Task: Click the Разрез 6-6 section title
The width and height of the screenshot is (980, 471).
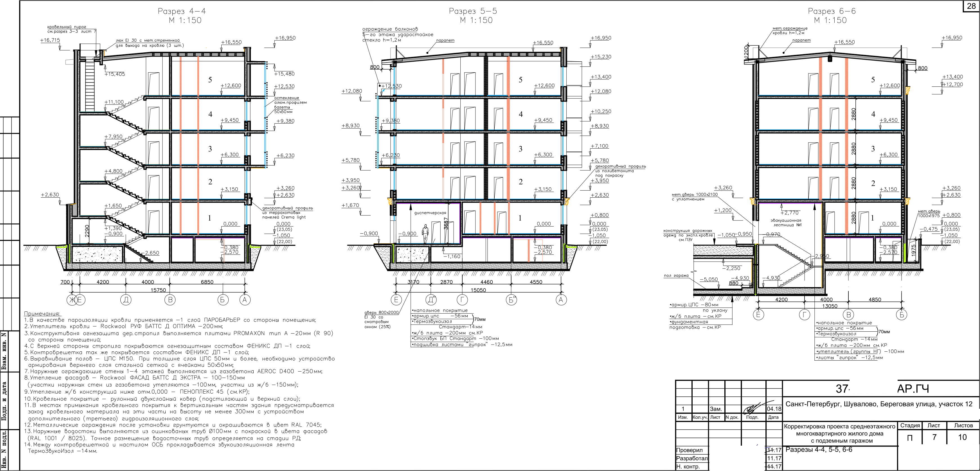Action: [832, 12]
